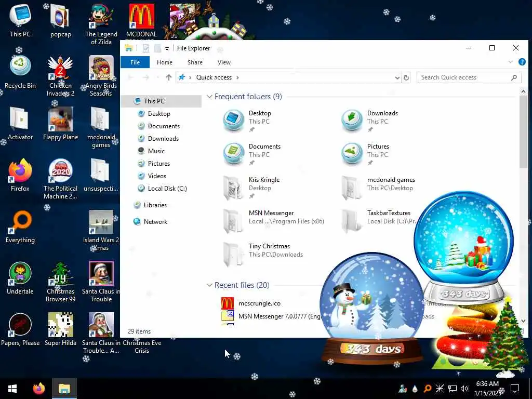Launch Santa Claus in Trouble shortcut
532x399 pixels.
click(x=101, y=282)
